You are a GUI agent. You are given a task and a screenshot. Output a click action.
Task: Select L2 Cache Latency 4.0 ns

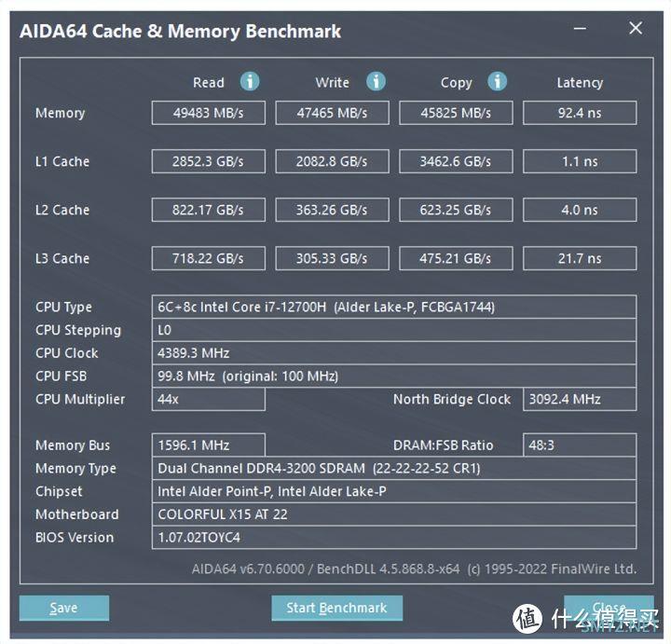coord(580,210)
